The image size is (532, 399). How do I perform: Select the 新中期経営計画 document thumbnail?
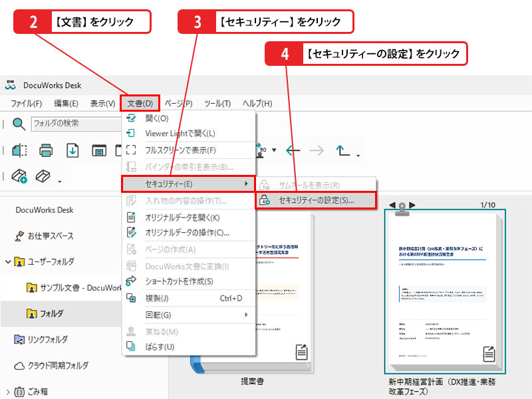click(x=444, y=292)
